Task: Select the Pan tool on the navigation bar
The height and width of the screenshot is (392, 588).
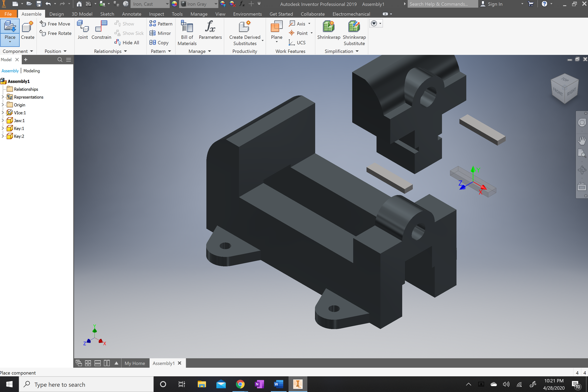Action: click(582, 140)
